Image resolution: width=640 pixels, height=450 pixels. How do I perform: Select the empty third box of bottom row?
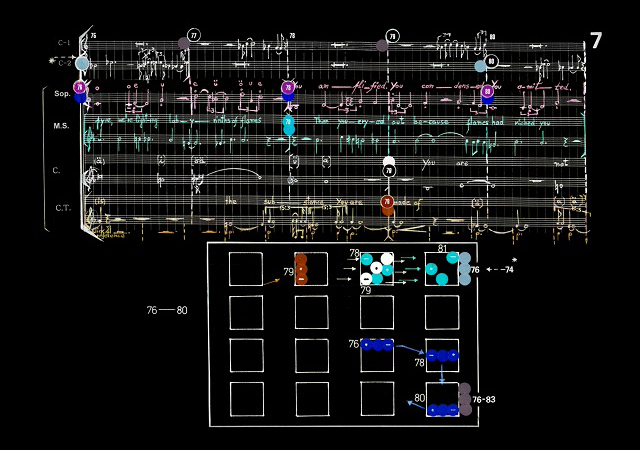pyautogui.click(x=377, y=399)
